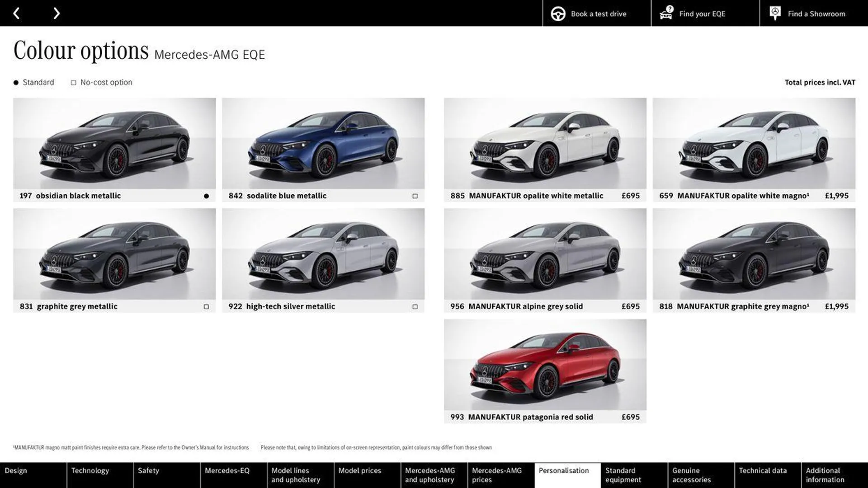
Task: Click '956 MANUFAKTUR alpine grey solid' label
Action: (x=517, y=306)
